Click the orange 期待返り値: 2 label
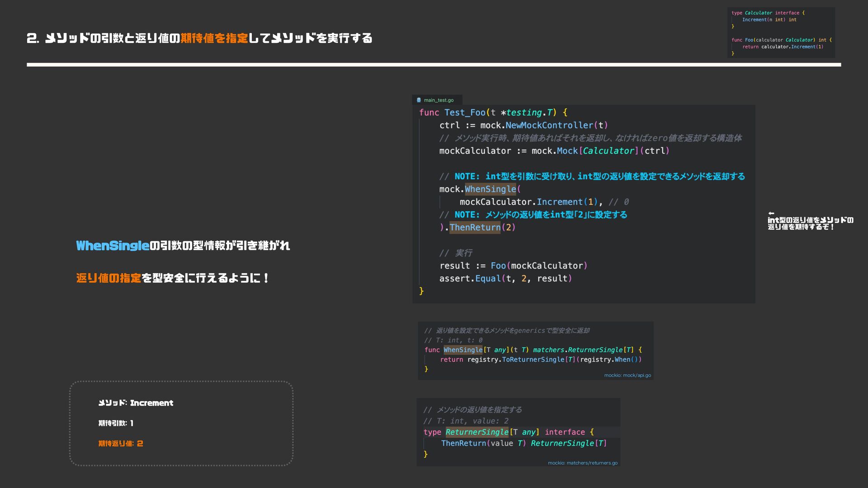This screenshot has width=868, height=488. 121,444
